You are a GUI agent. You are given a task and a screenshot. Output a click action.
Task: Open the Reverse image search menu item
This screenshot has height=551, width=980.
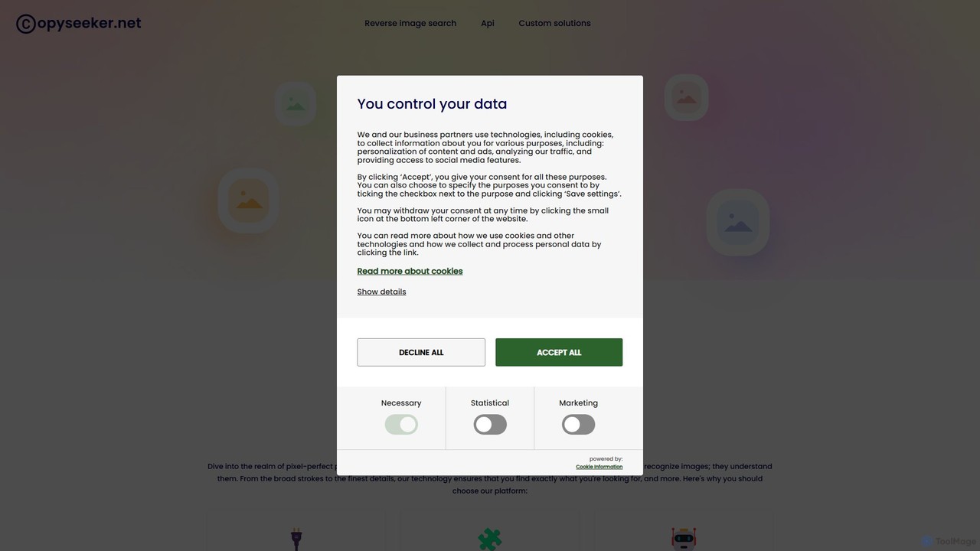(x=410, y=23)
